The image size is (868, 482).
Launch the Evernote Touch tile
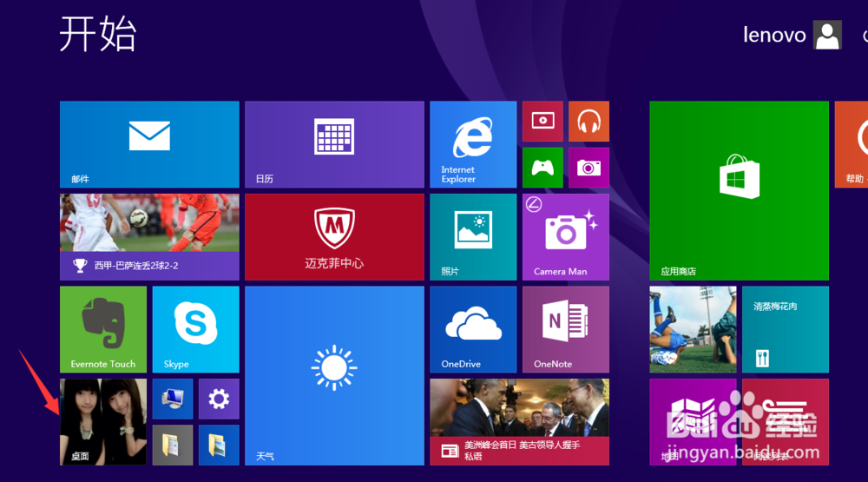point(103,329)
